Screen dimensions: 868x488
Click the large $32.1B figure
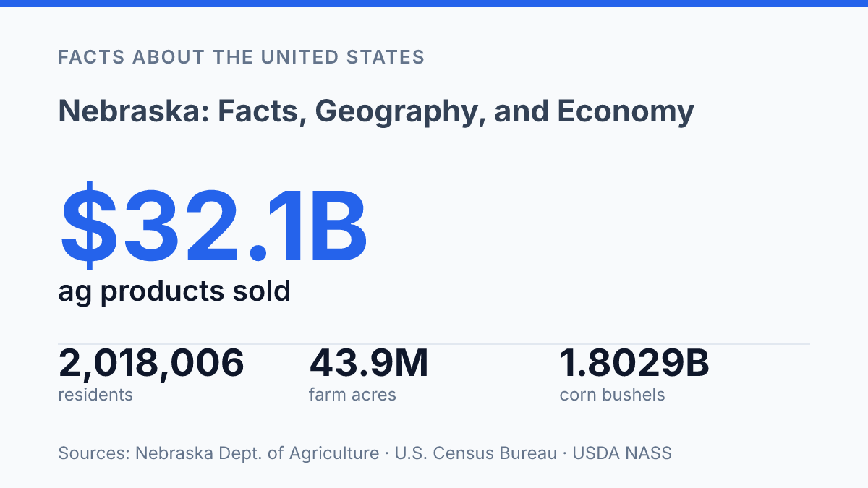tap(213, 225)
